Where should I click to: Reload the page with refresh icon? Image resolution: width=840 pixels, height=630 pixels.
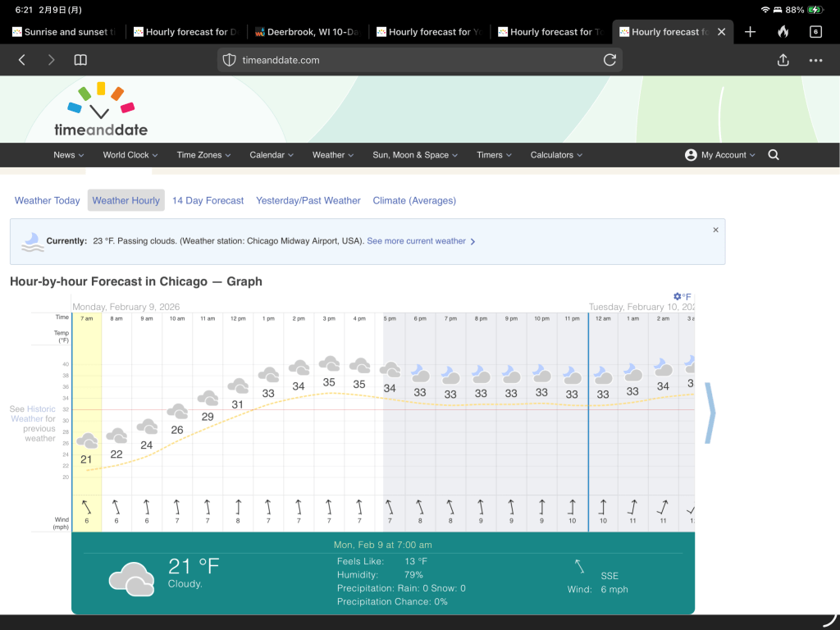click(609, 60)
